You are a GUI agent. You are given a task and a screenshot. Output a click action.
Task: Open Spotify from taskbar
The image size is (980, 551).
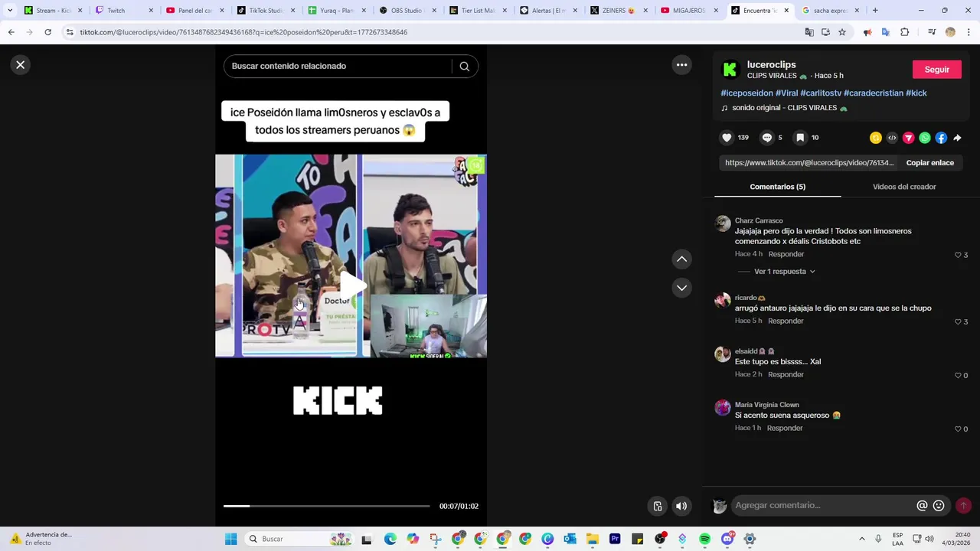[704, 539]
